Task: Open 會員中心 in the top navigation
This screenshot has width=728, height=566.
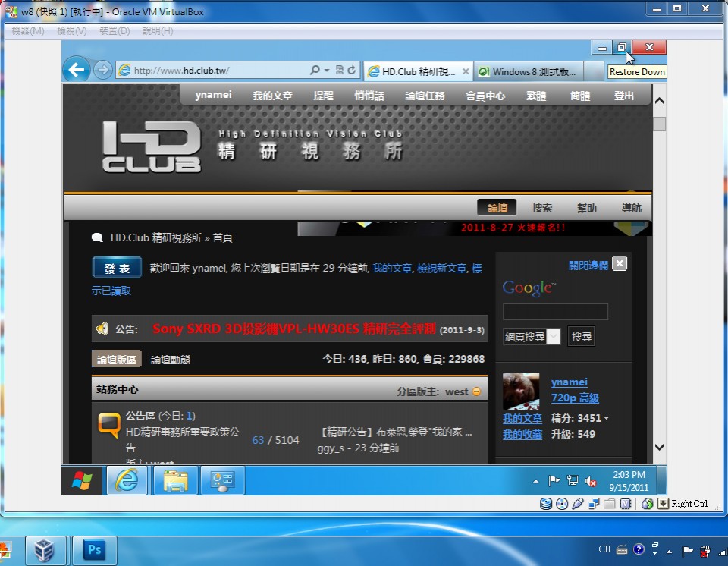Action: click(x=485, y=96)
